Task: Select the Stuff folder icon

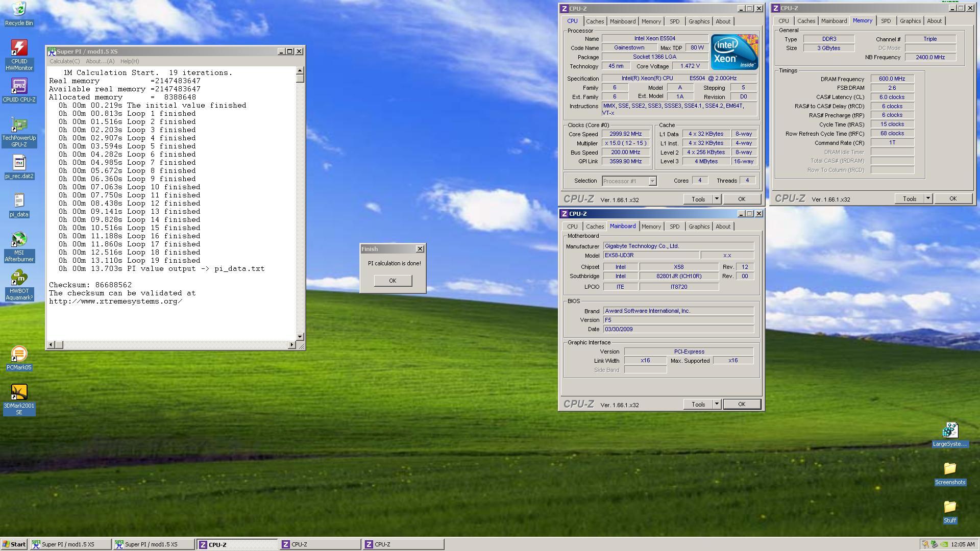Action: click(x=949, y=512)
